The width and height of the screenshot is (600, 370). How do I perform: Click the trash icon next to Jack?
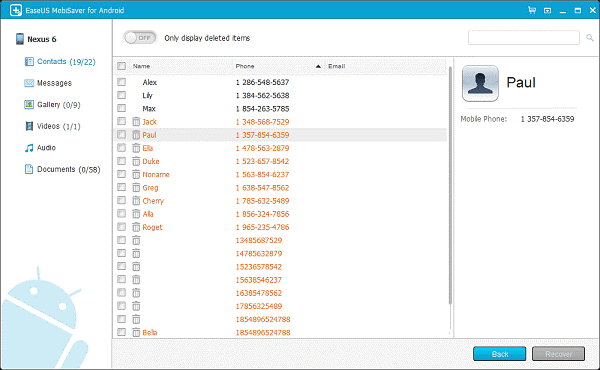(x=136, y=122)
